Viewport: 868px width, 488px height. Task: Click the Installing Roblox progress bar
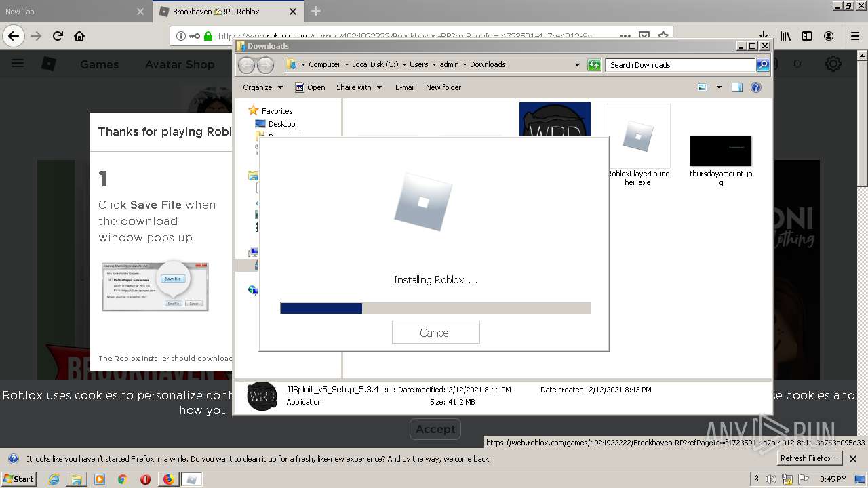pos(435,308)
